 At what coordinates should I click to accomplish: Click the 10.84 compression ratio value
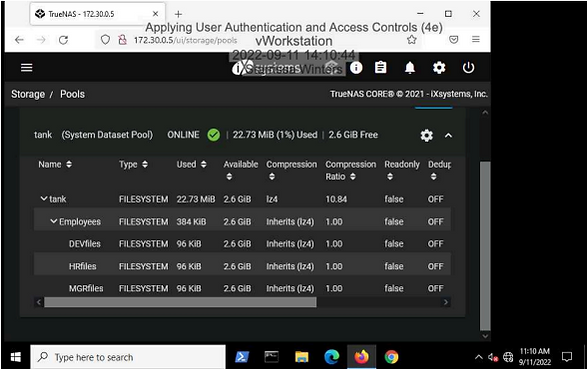pyautogui.click(x=336, y=199)
